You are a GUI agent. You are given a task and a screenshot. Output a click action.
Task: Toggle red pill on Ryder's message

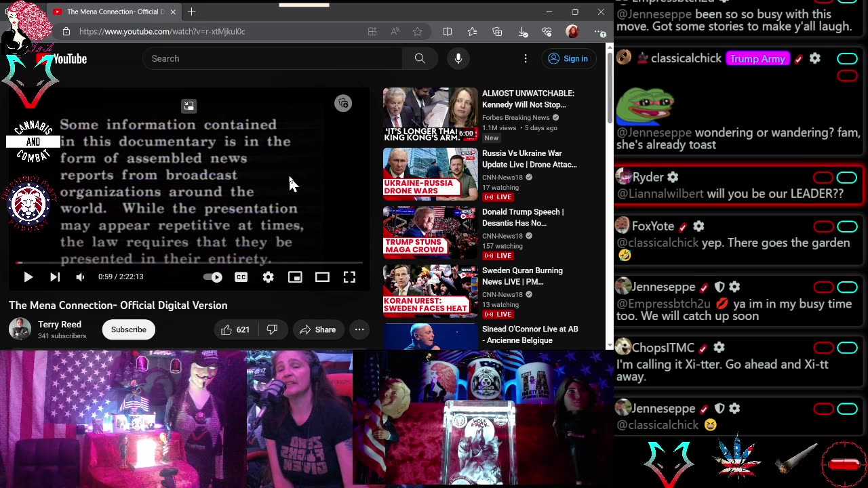pos(823,178)
